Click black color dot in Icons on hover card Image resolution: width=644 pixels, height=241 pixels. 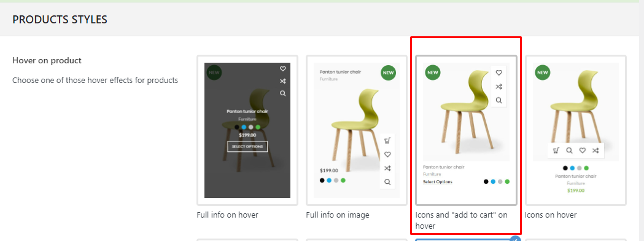pos(565,168)
